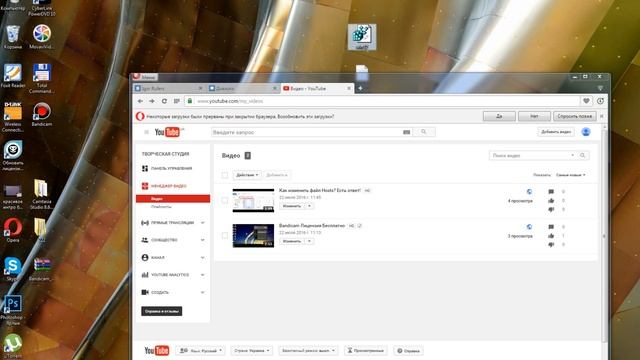Click YouTube search magnifier button

[424, 132]
